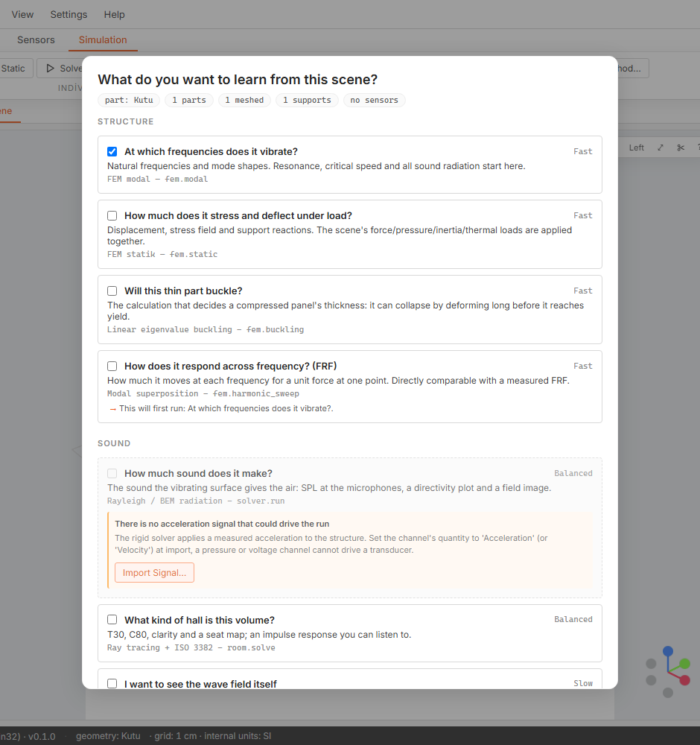Click the '1 parts' chip
Image resolution: width=700 pixels, height=745 pixels.
[189, 101]
